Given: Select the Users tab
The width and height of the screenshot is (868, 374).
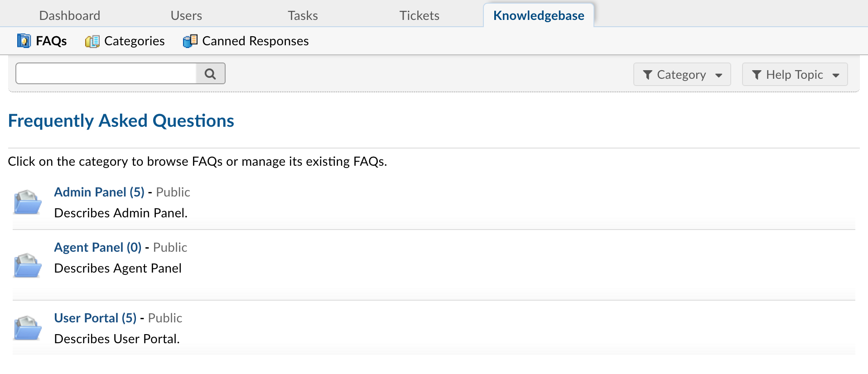Looking at the screenshot, I should coord(186,15).
